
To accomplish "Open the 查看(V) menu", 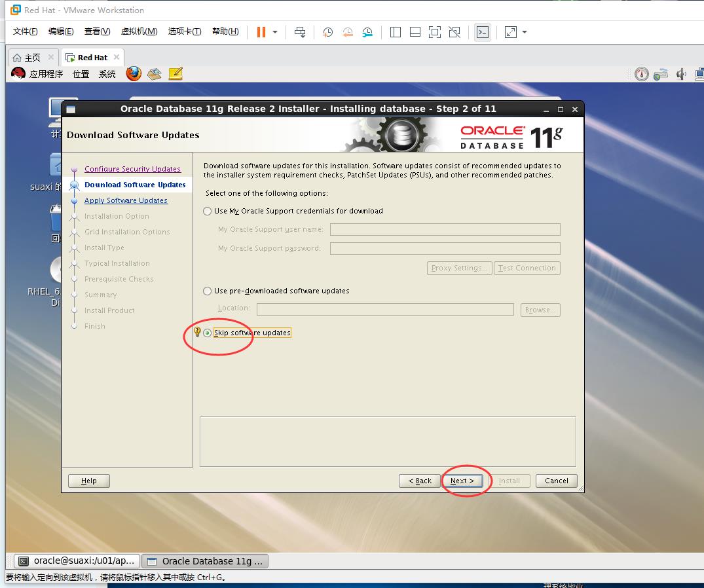I will point(98,31).
